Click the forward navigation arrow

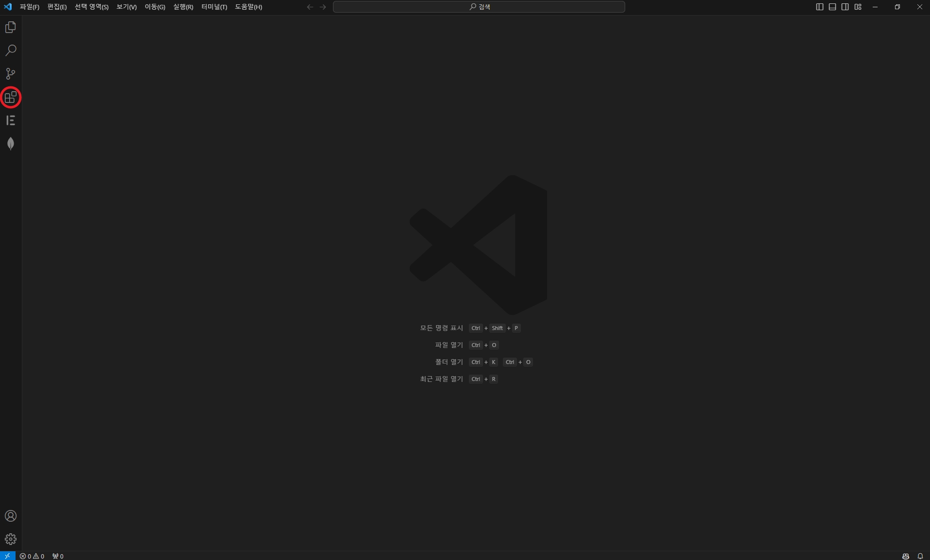click(323, 7)
